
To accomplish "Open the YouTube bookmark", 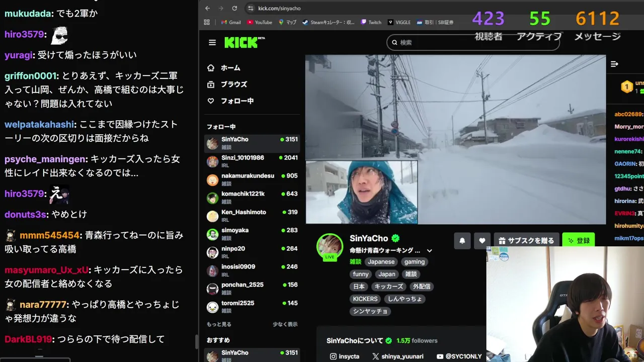I will point(259,22).
